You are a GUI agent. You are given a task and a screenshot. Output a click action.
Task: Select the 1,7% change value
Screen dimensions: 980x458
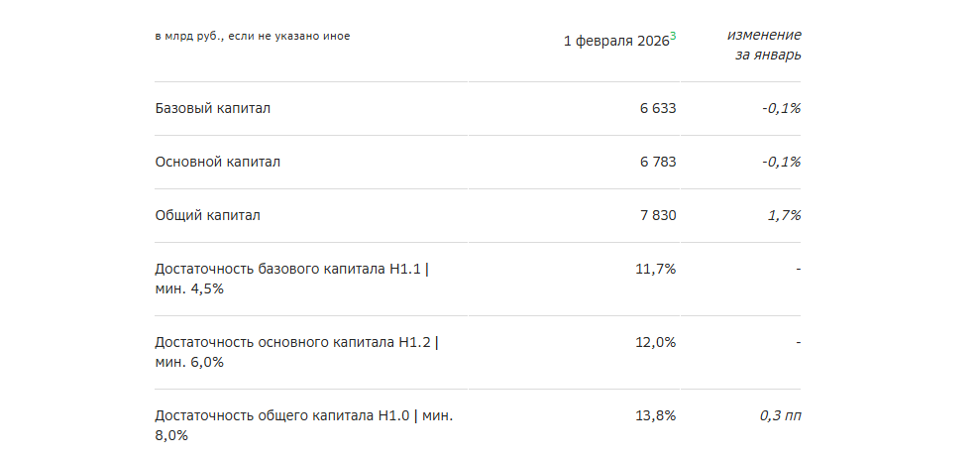coord(784,215)
